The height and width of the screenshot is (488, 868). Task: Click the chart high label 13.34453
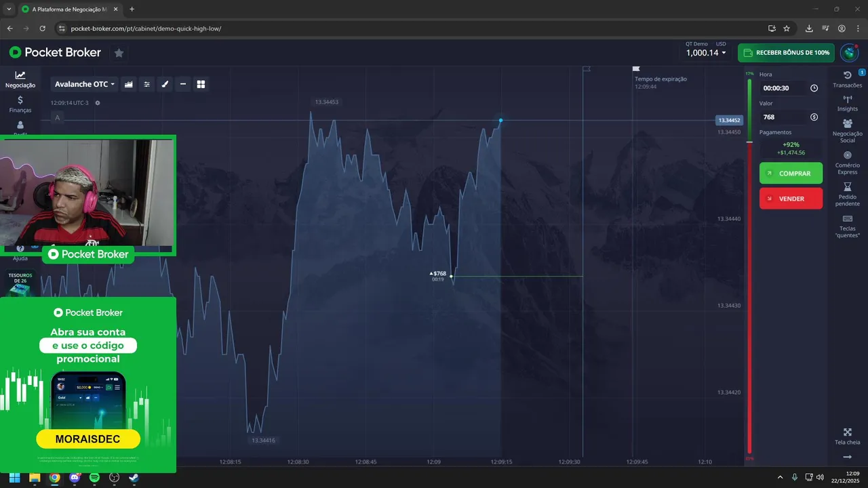[x=326, y=102]
